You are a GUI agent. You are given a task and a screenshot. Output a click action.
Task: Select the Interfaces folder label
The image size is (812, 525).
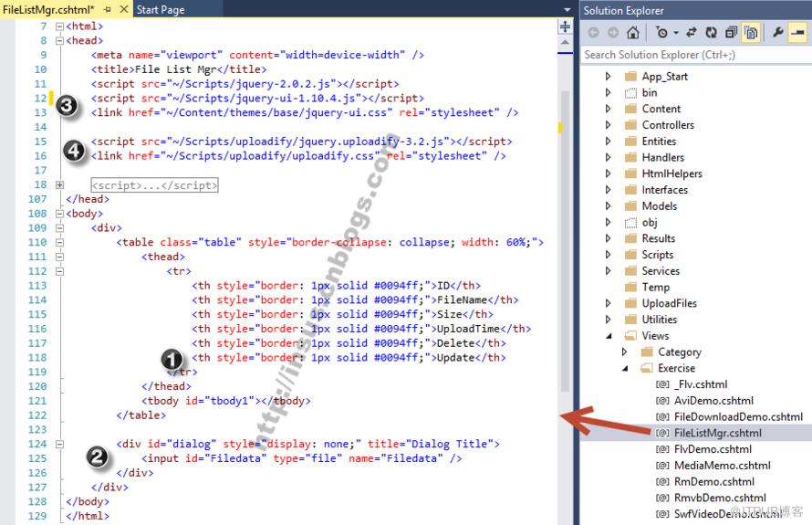pos(664,190)
